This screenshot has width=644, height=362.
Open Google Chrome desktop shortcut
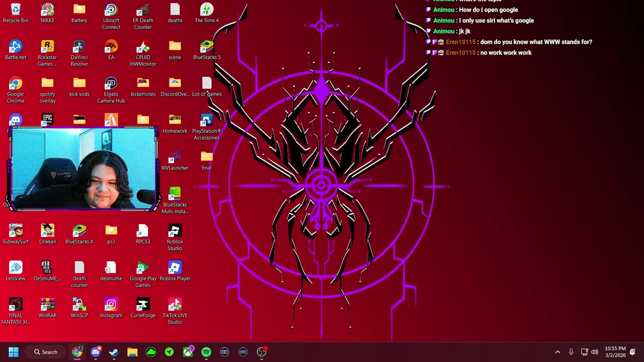16,90
